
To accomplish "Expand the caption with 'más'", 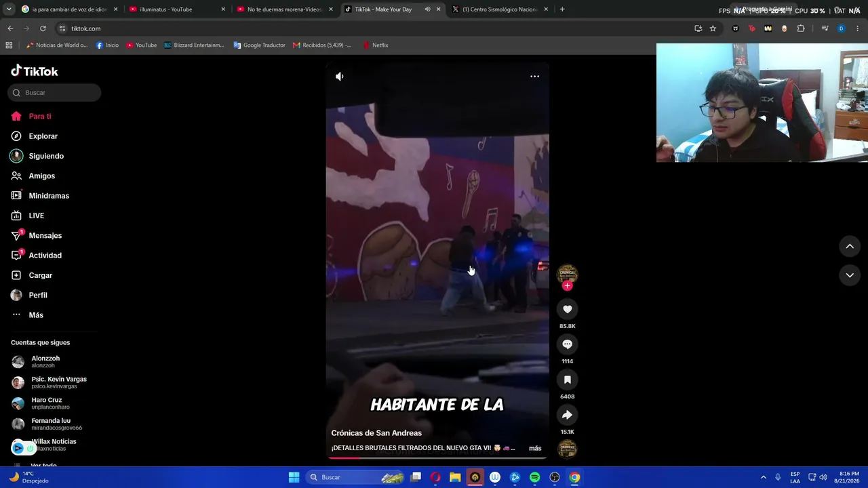I will tap(535, 448).
